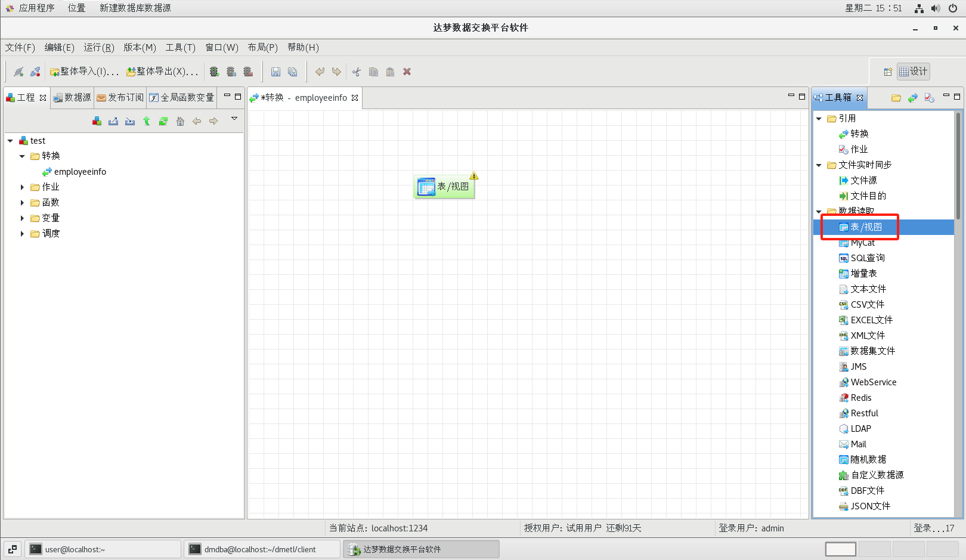The width and height of the screenshot is (966, 560).
Task: Switch to dmdba@localhost terminal in taskbar
Action: (262, 549)
